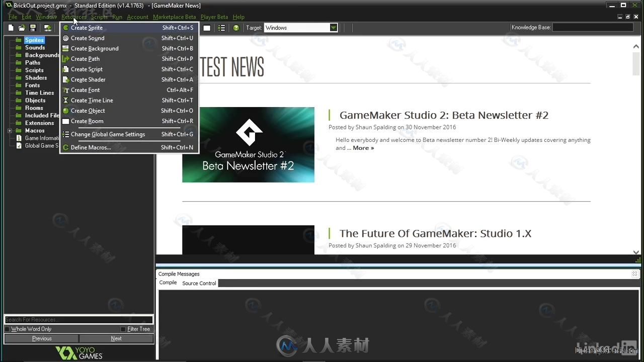Open the Player Beta menu

[x=214, y=17]
